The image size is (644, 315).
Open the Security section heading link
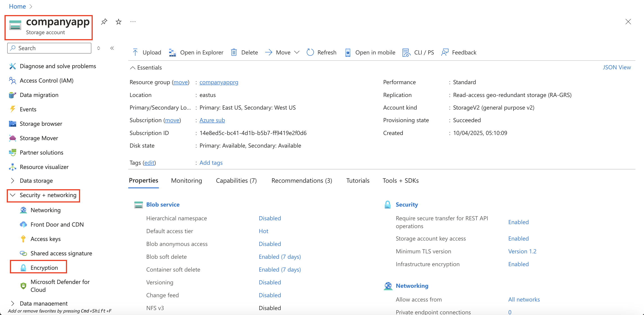tap(407, 205)
